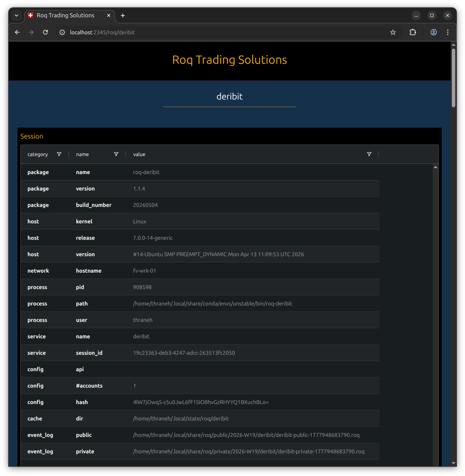465x476 pixels.
Task: Click the page vertical scrollbar thumb
Action: click(453, 78)
